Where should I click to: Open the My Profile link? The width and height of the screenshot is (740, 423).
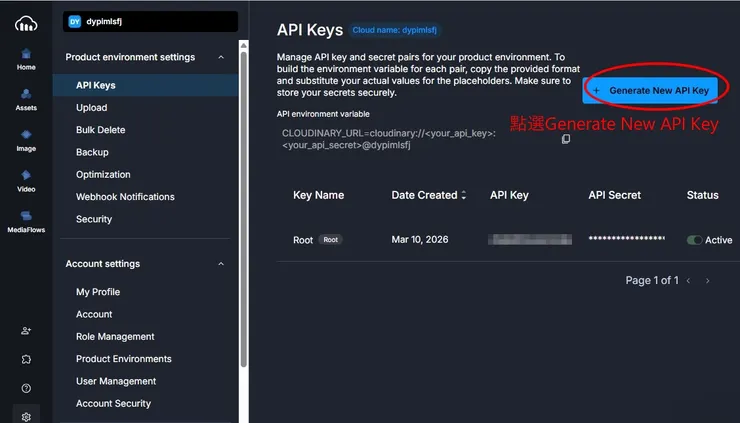98,292
